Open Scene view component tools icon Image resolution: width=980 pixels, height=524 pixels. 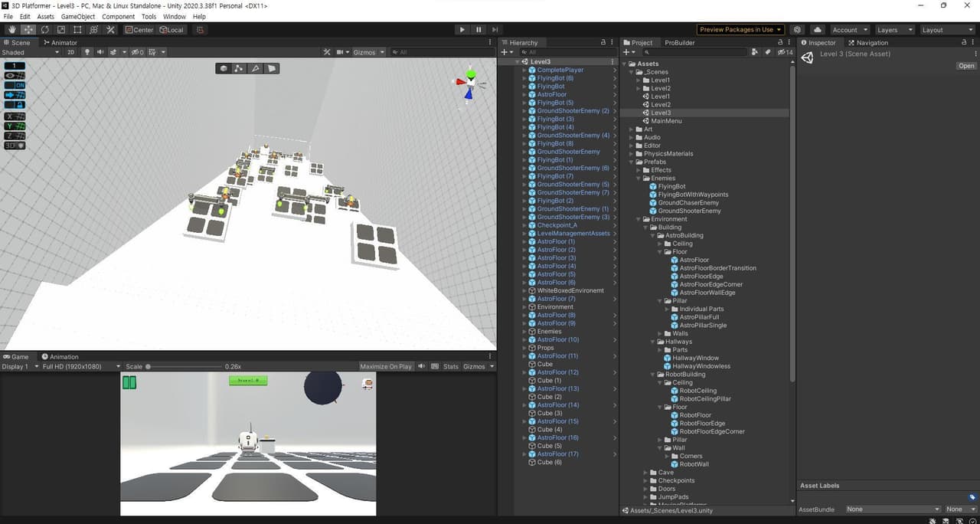click(327, 52)
